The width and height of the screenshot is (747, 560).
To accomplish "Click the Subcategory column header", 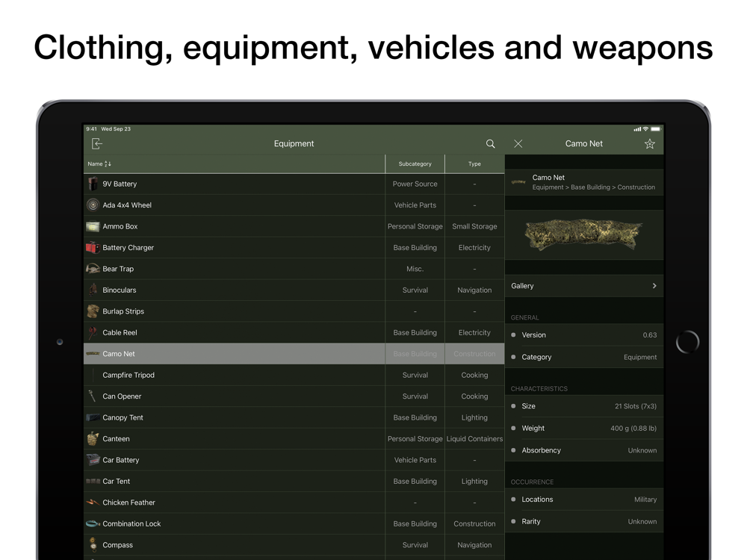I will tap(415, 164).
